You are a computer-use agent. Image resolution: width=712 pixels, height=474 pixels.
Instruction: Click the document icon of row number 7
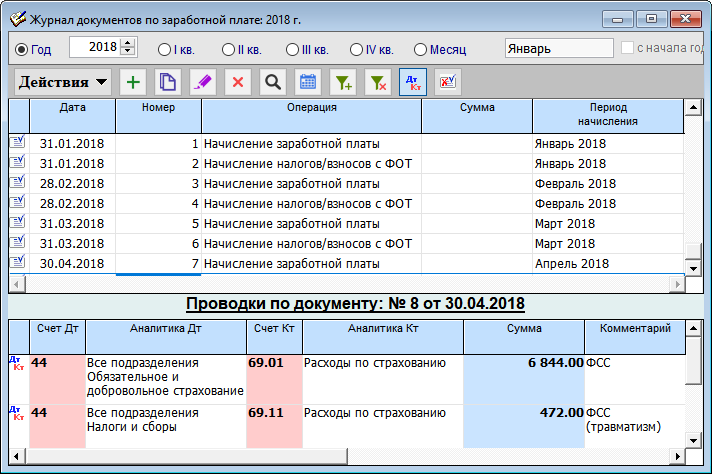[18, 262]
